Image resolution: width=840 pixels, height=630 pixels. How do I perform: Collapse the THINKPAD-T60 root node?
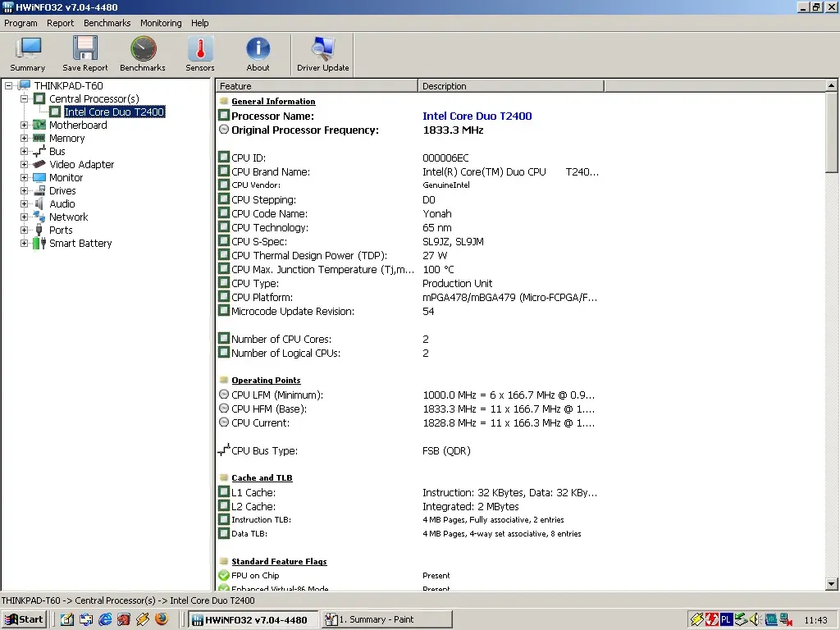[8, 85]
